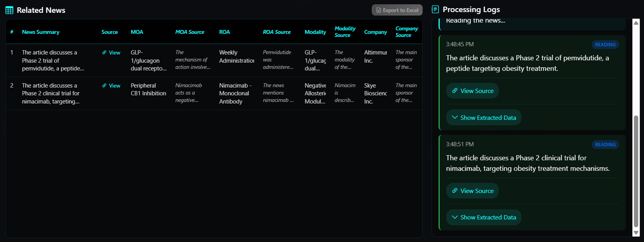Click the pemvidutide peptide log description
The width and height of the screenshot is (644, 242).
tap(527, 63)
